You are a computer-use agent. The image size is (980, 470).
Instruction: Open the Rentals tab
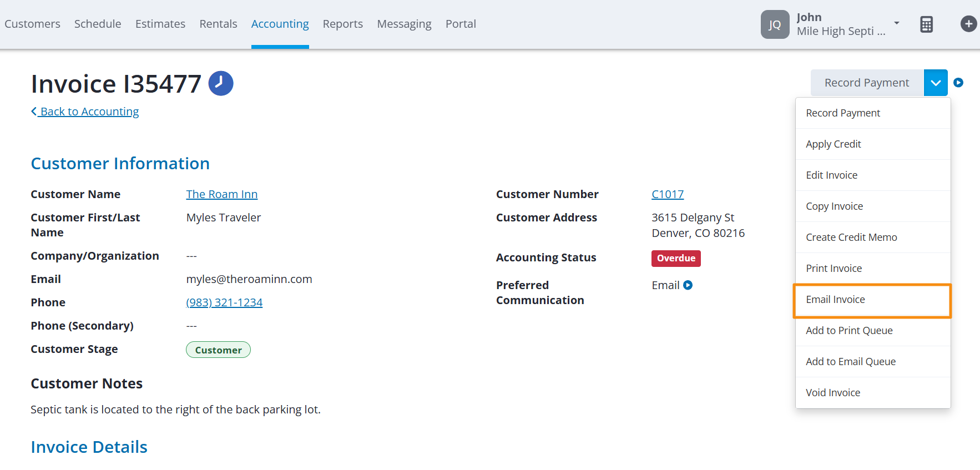[218, 24]
